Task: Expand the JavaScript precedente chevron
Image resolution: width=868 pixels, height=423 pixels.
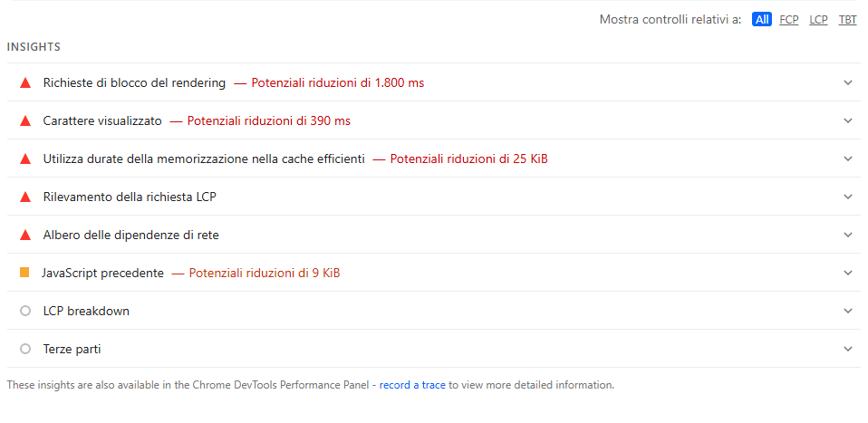Action: point(848,273)
